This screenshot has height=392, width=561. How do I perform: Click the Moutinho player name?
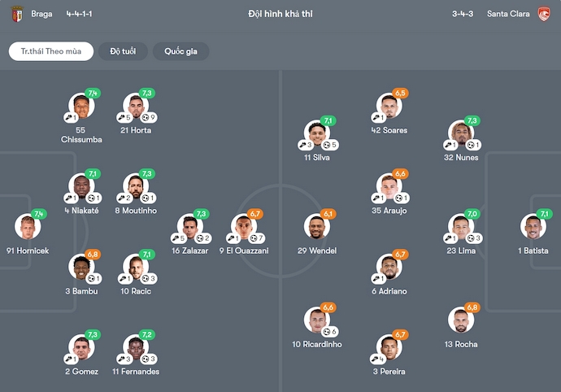135,211
